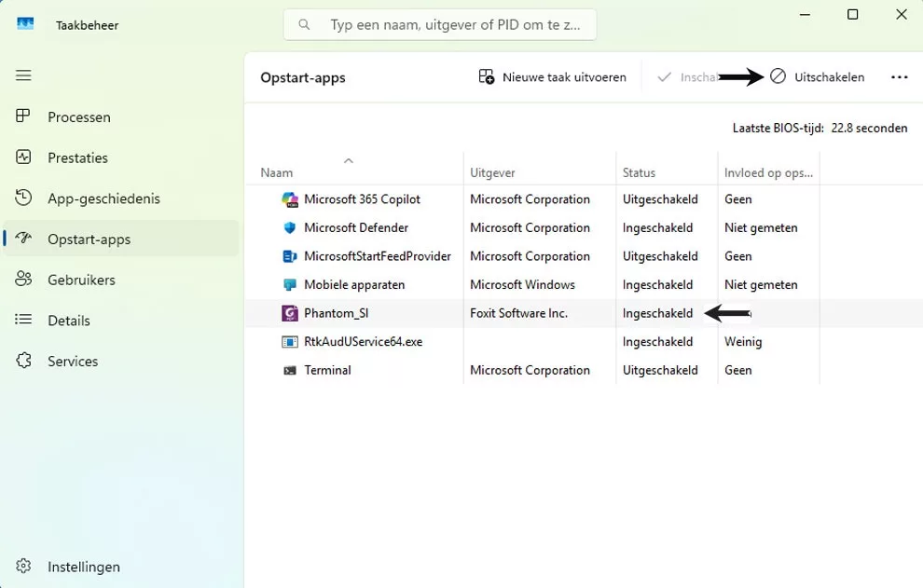This screenshot has width=923, height=588.
Task: Click the Instellingen gear icon
Action: (23, 566)
